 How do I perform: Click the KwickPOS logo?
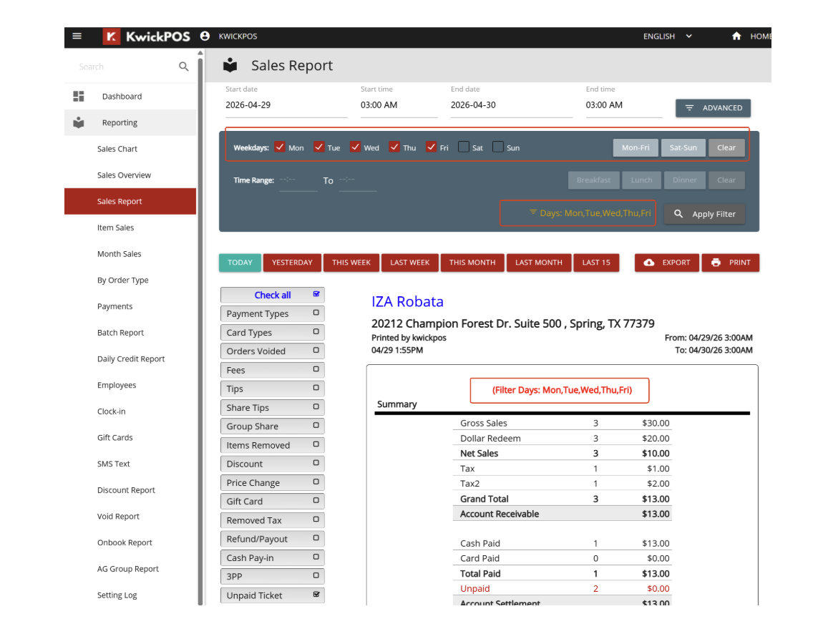[146, 36]
